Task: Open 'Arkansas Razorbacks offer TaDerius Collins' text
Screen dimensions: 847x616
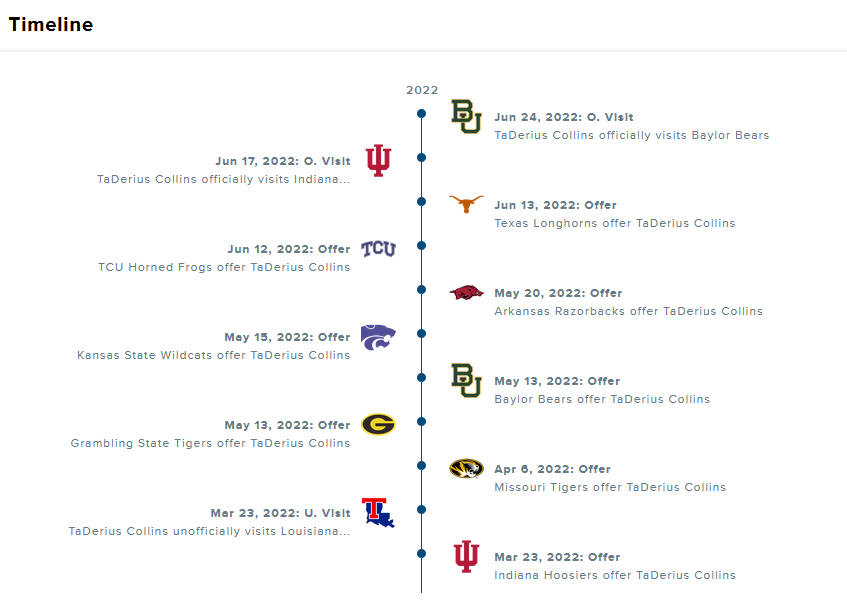Action: tap(628, 311)
